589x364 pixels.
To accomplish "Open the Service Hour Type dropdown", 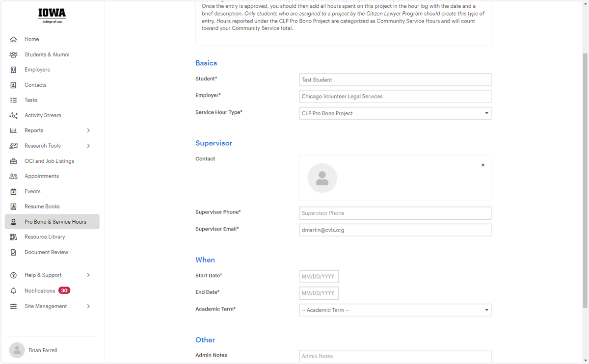I will 395,113.
